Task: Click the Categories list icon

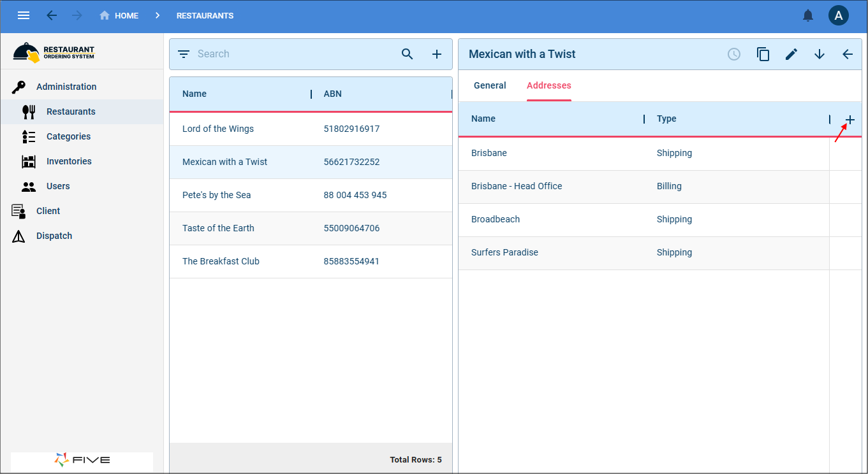Action: tap(29, 136)
